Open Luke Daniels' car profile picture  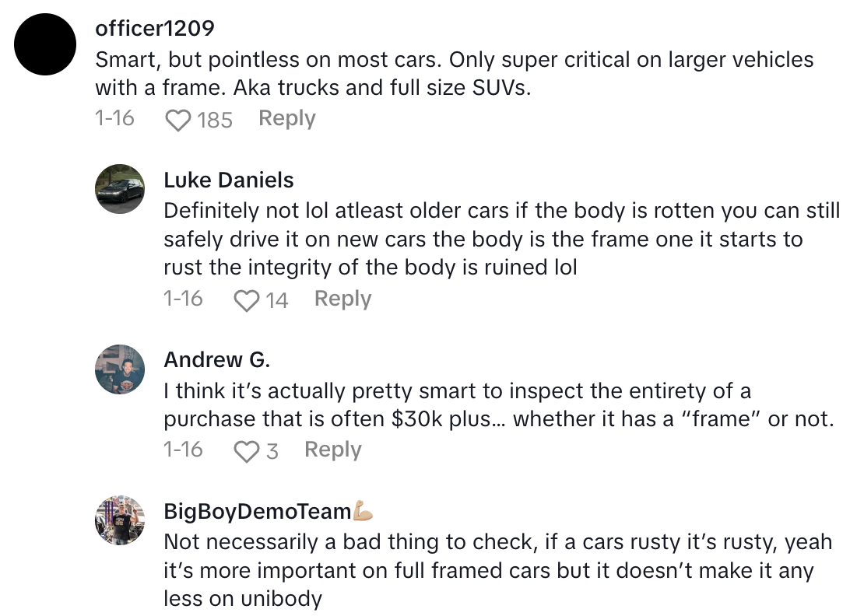(x=120, y=189)
